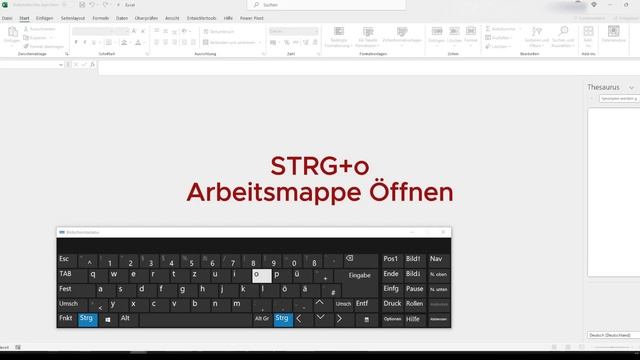Screen dimensions: 640x360
Task: Open the font color A button
Action: pos(138,42)
